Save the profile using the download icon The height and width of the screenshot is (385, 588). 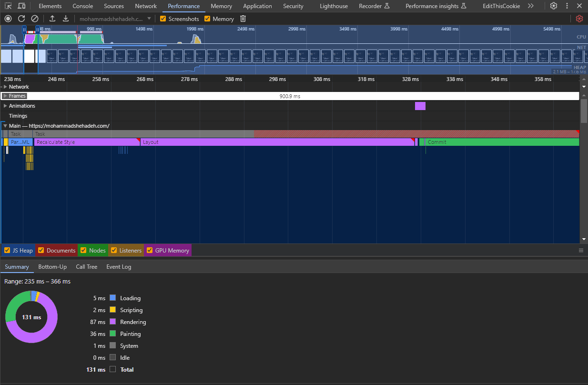tap(66, 19)
